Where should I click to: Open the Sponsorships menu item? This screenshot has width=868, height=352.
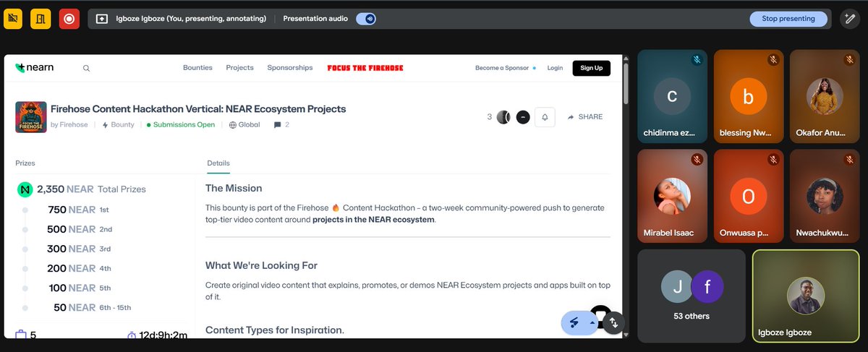point(290,68)
